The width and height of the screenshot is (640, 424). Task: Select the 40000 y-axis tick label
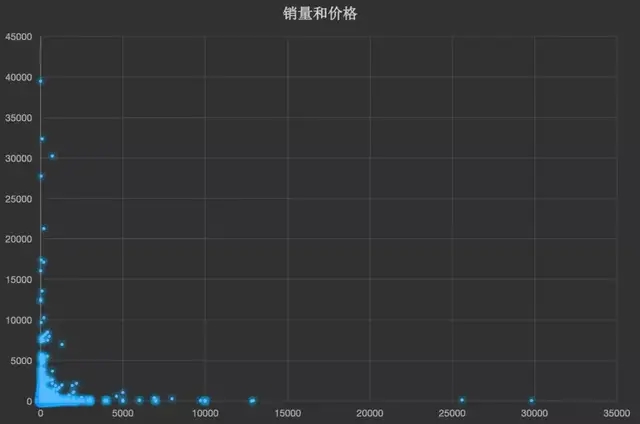(x=19, y=78)
